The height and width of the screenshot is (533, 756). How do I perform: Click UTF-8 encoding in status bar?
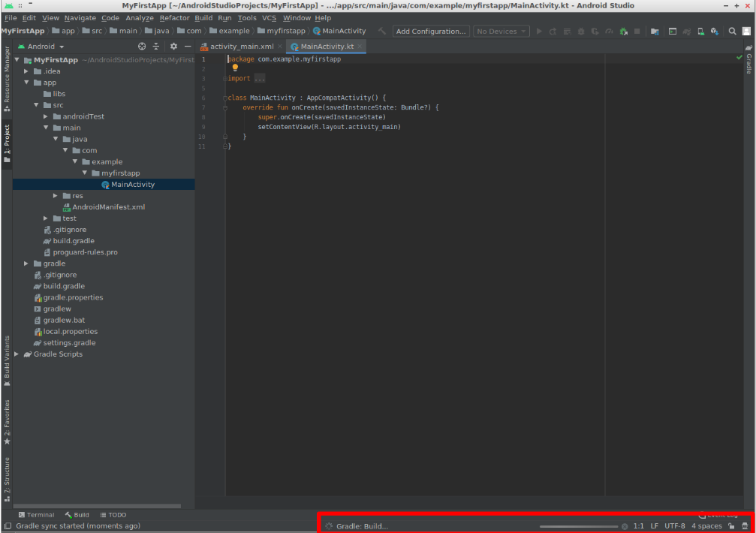click(x=674, y=526)
